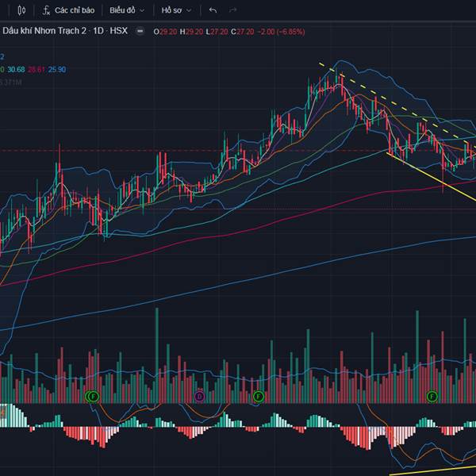Open the Các chỉ báo indicators dialog
The width and height of the screenshot is (476, 476).
(68, 10)
